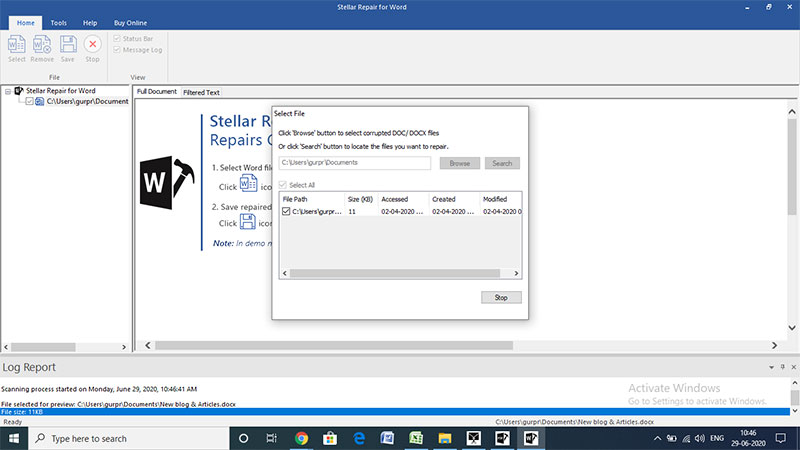The image size is (800, 450).
Task: Click the Word hammer logo in the preview
Action: (x=167, y=183)
